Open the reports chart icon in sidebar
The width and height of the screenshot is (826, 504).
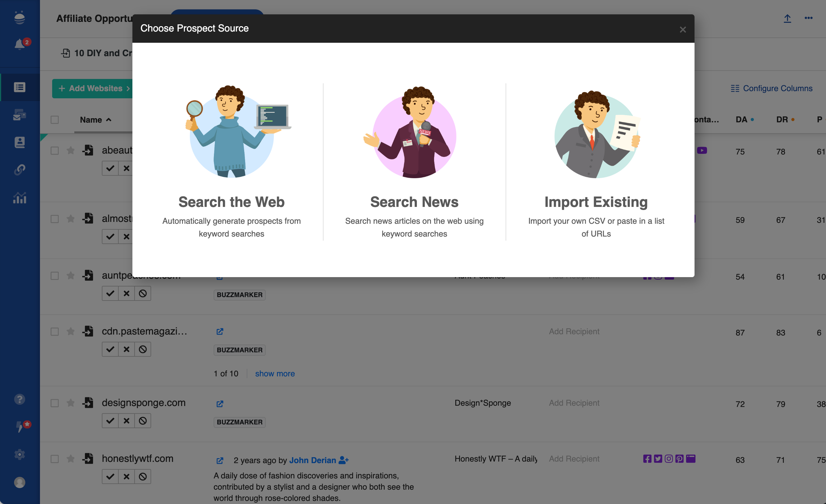pos(20,198)
